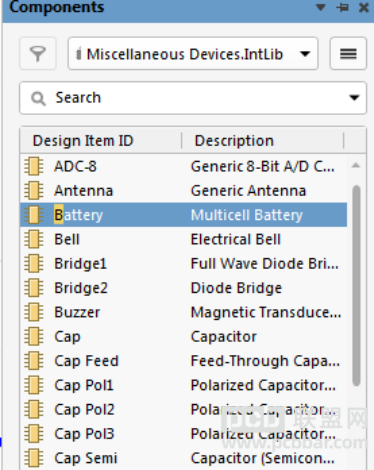Open the hamburger menu button
374x470 pixels.
348,54
